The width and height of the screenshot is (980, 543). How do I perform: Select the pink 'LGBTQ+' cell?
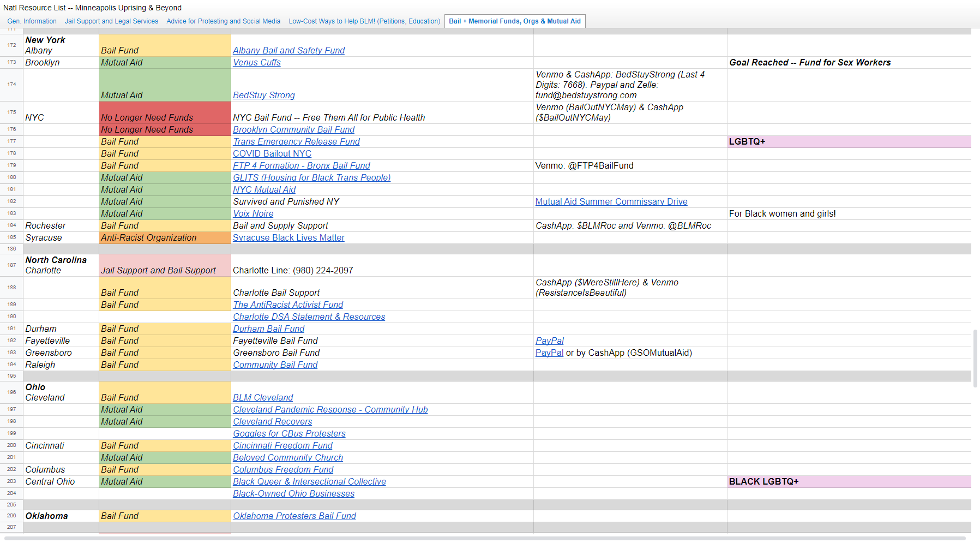[849, 142]
